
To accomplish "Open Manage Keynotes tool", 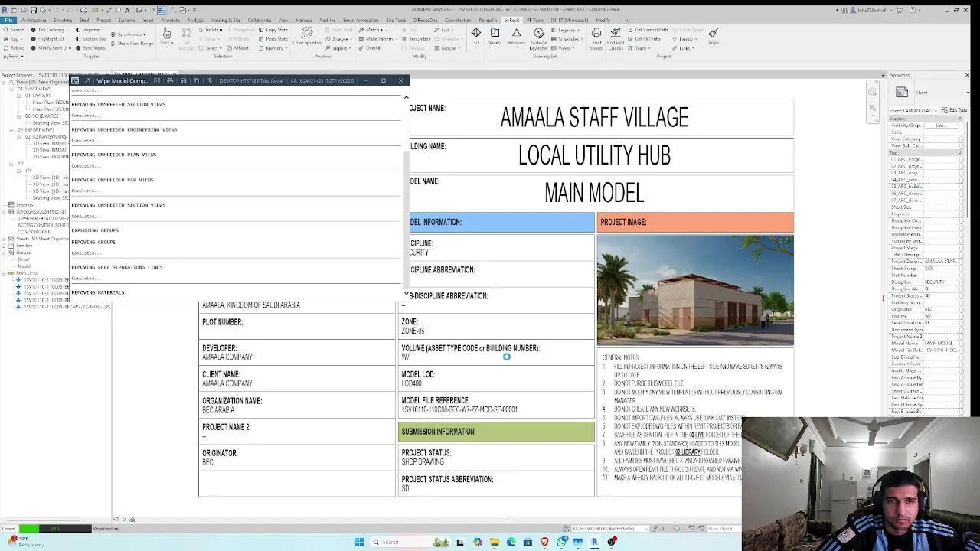I will tap(539, 38).
